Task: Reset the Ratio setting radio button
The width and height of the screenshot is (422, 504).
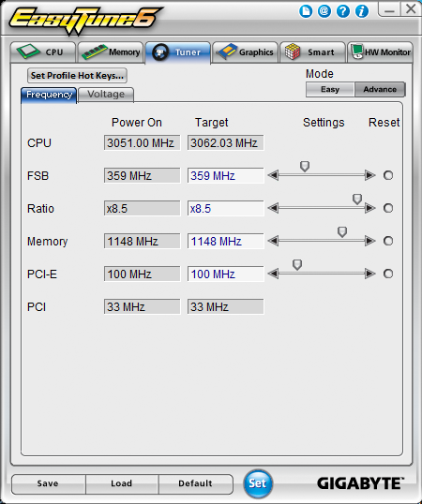Action: (x=388, y=208)
